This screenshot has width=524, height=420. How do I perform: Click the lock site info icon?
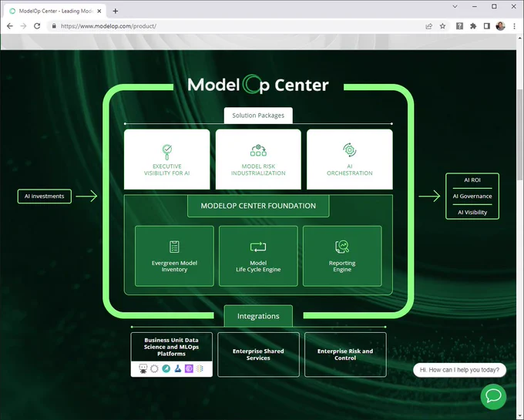[54, 26]
